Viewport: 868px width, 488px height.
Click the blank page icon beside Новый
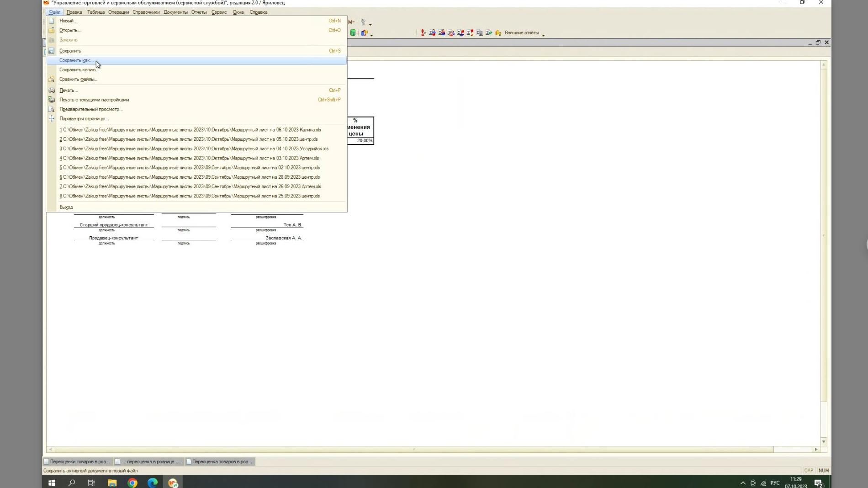coord(52,21)
